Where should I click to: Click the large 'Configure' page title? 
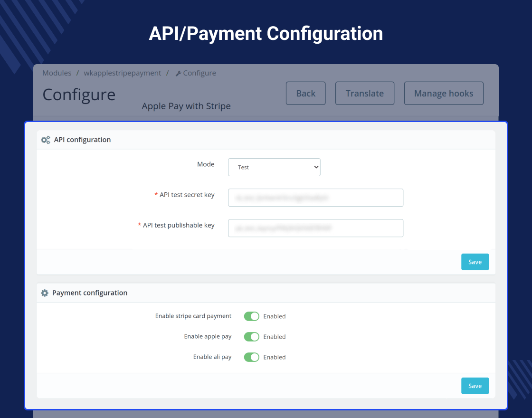click(x=79, y=95)
